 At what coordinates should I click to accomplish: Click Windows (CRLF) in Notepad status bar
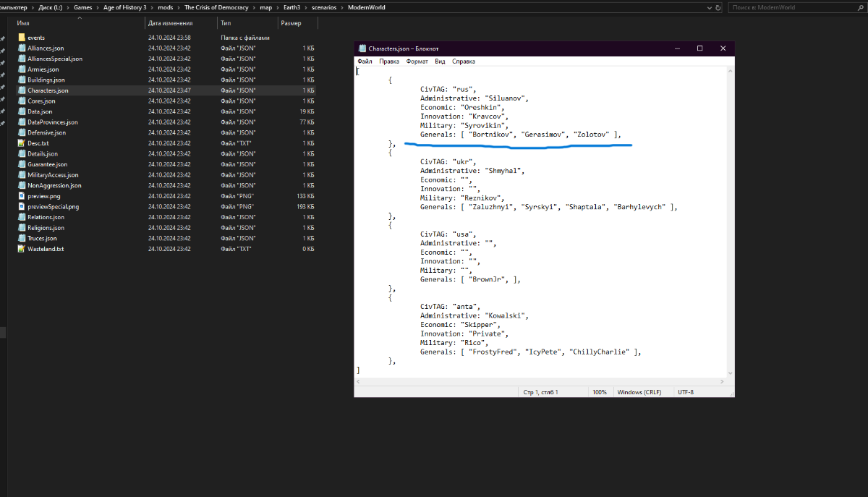(641, 391)
